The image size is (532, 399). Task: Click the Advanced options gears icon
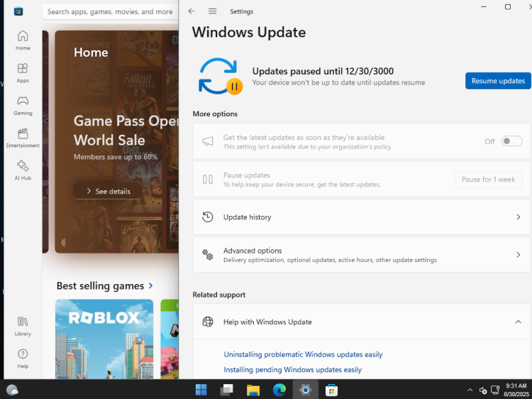[x=208, y=255]
